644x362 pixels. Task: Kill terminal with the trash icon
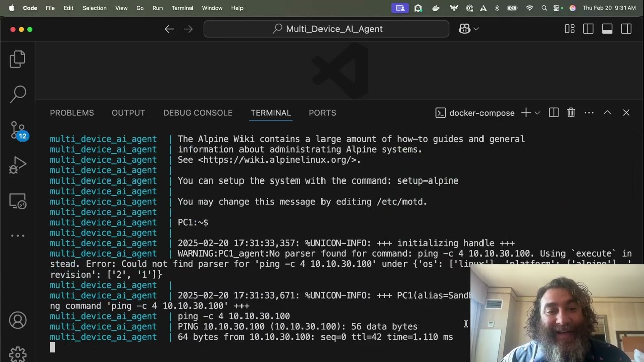coord(571,113)
